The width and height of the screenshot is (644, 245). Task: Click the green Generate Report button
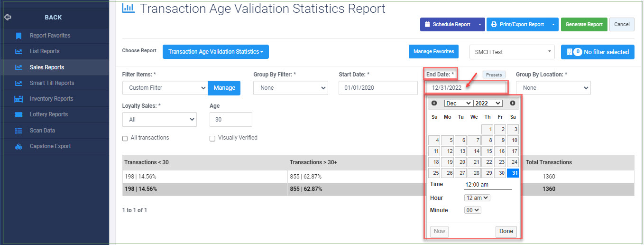point(584,24)
